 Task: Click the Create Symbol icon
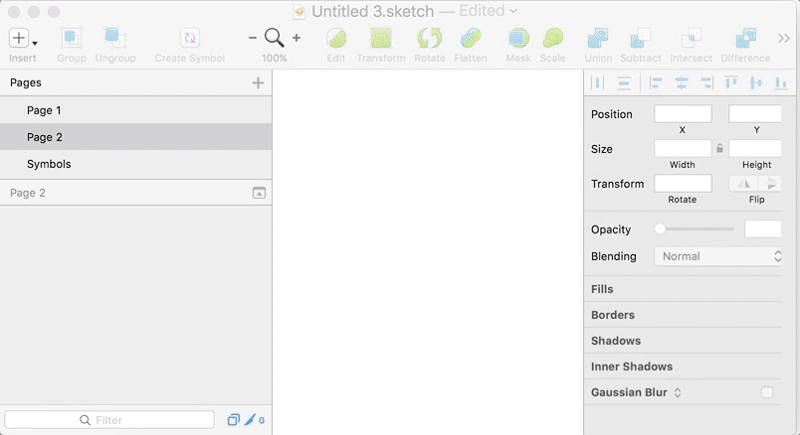pos(189,39)
